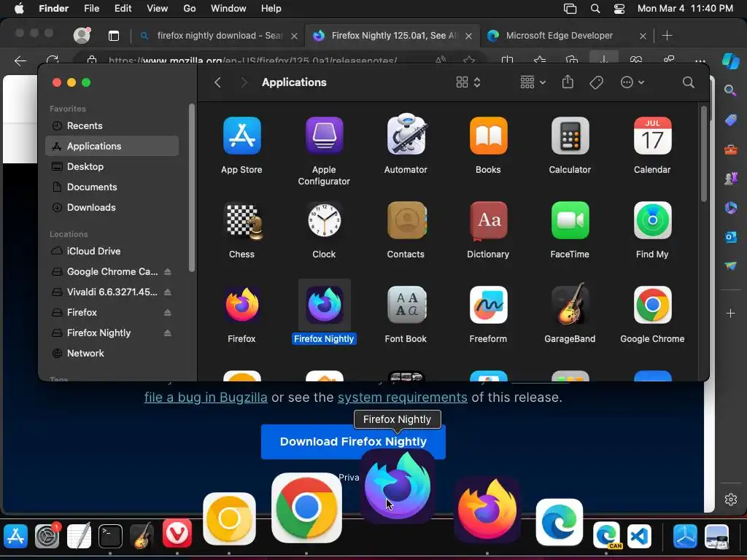Open the file a bug in Bugzilla link
The width and height of the screenshot is (747, 560).
click(x=206, y=397)
